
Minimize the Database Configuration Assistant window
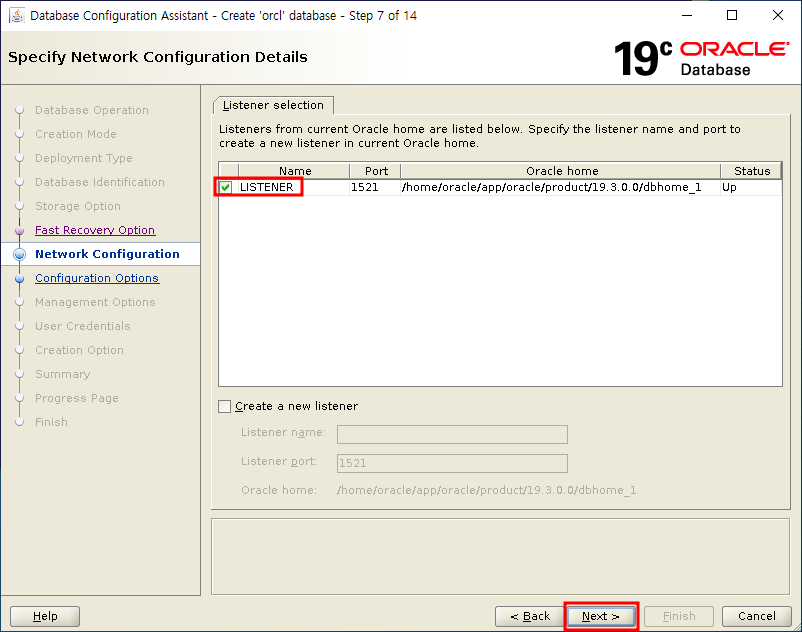687,15
